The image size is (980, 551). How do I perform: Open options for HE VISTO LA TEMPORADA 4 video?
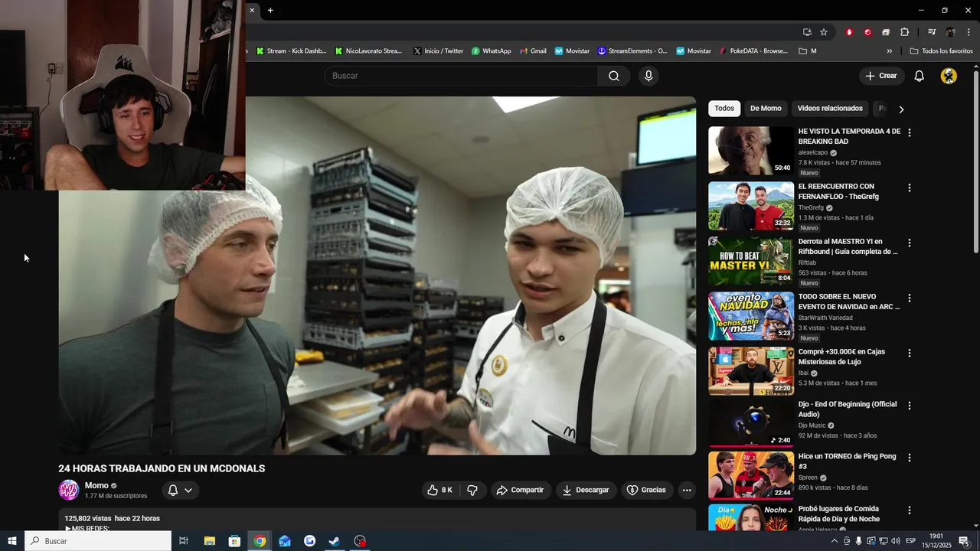click(910, 132)
